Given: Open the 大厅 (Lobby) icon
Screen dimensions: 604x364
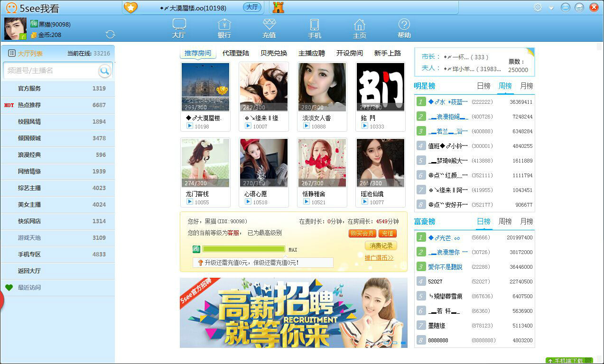Looking at the screenshot, I should [x=178, y=28].
